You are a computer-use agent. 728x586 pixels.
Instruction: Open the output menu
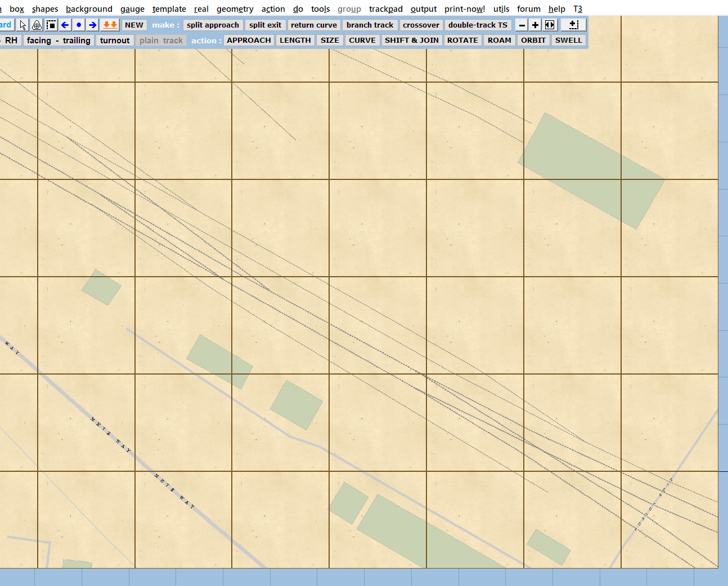point(424,9)
